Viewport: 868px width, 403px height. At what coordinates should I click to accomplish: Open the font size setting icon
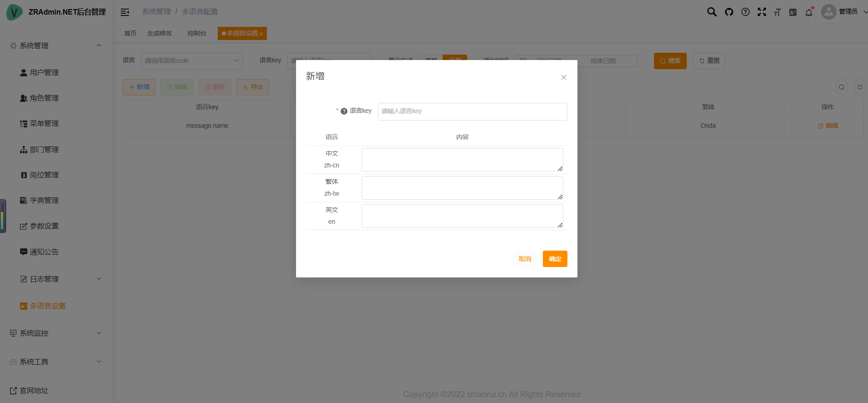point(777,12)
